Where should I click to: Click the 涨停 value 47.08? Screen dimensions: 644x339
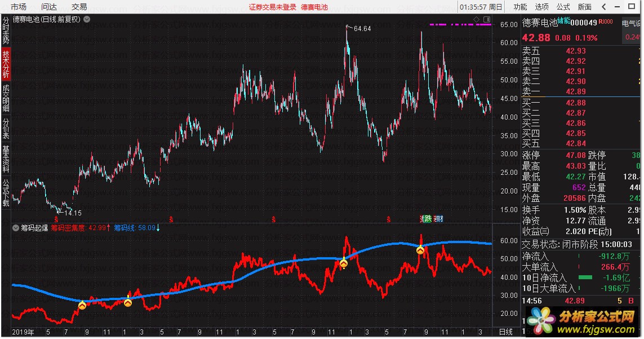click(576, 156)
